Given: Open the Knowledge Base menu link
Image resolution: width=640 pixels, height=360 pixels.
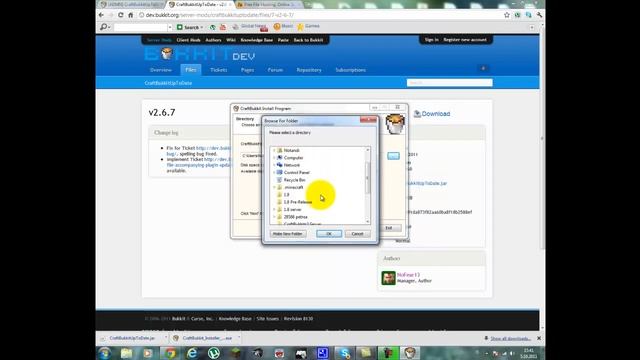Looking at the screenshot, I should pos(257,40).
